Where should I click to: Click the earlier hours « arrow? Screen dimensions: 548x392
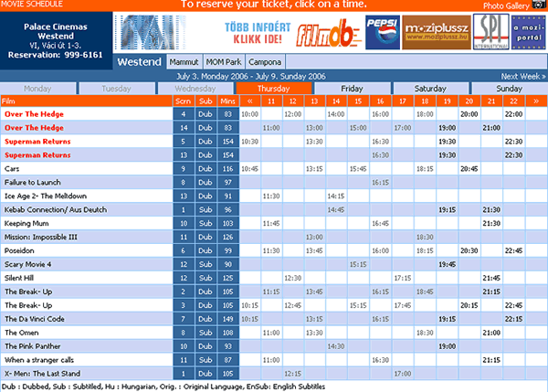[250, 101]
